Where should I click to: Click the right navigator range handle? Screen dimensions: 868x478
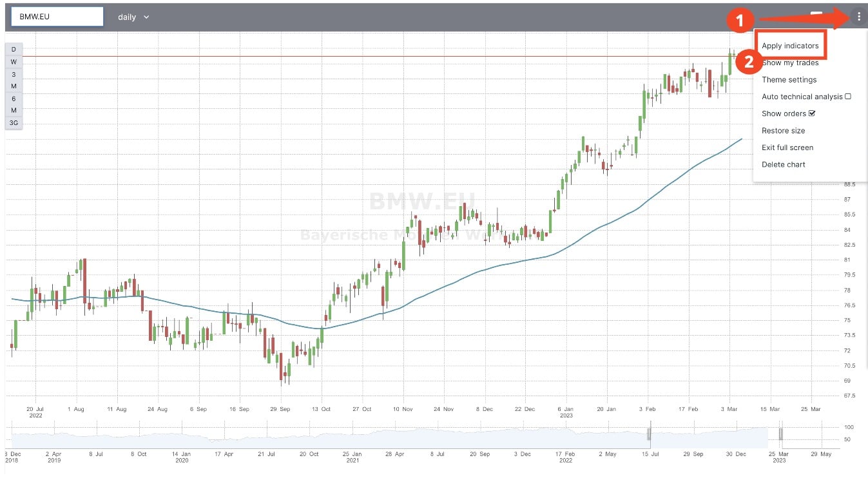tap(780, 434)
